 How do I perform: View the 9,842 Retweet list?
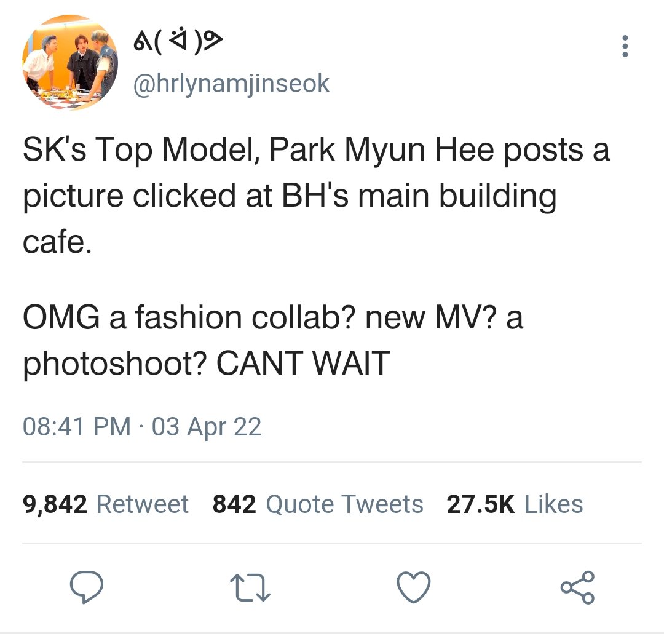[x=106, y=504]
